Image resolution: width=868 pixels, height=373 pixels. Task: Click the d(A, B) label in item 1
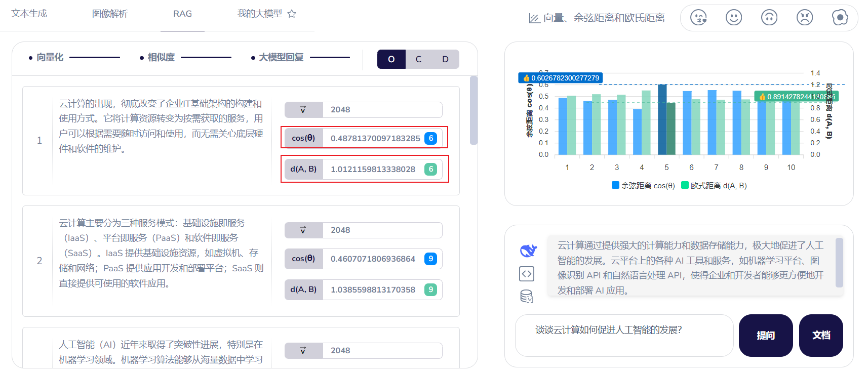pos(303,169)
